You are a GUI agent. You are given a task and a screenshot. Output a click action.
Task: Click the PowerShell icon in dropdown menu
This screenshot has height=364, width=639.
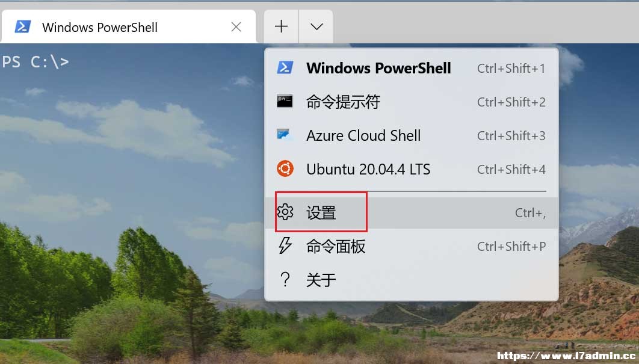[x=285, y=67]
